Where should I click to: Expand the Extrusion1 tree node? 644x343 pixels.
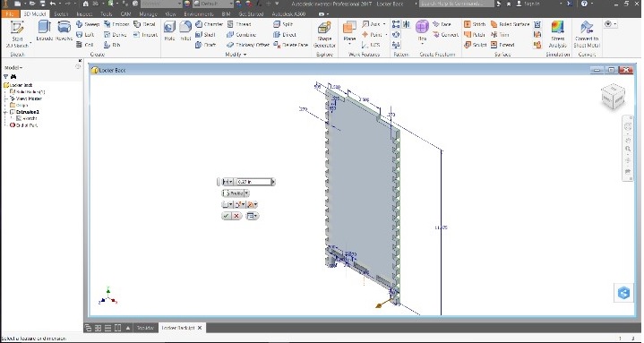(x=5, y=112)
